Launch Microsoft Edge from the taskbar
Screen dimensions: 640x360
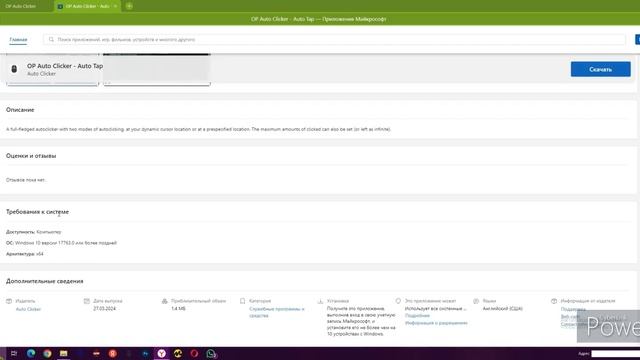pyautogui.click(x=31, y=353)
